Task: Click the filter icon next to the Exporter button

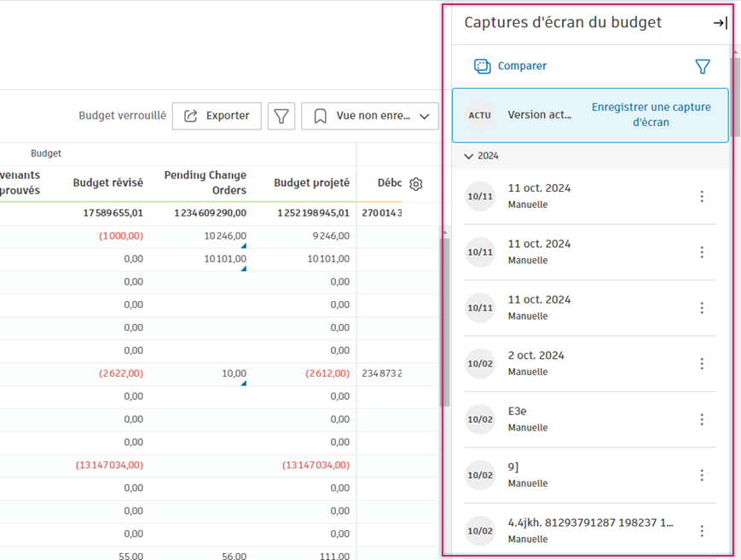Action: 281,116
